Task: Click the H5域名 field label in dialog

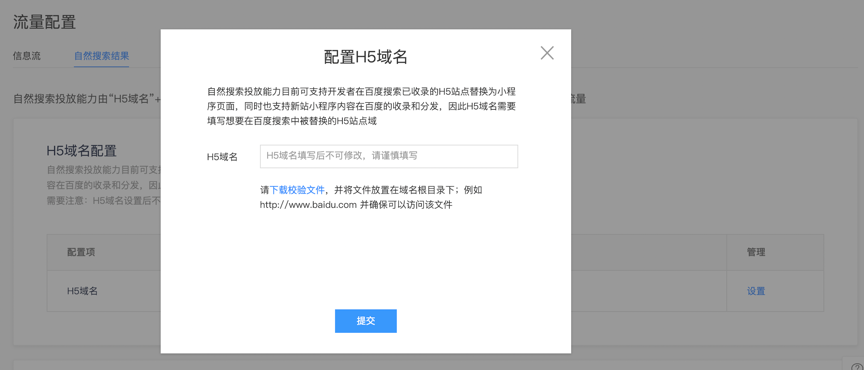Action: point(222,157)
